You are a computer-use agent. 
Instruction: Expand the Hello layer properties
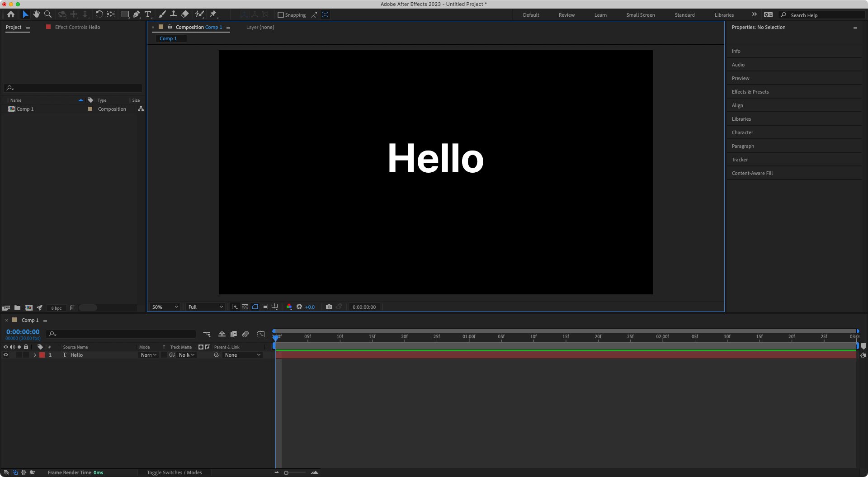(x=35, y=355)
